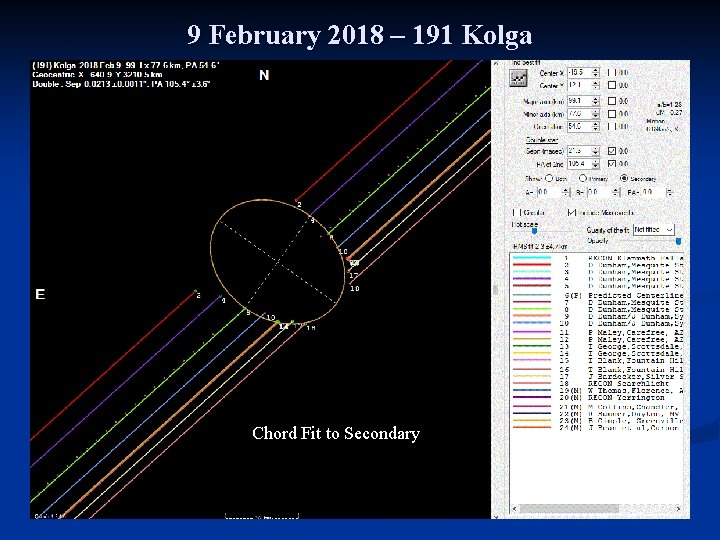Click the observer list horizontal scrollbar thumb
The image size is (720, 540).
[569, 509]
